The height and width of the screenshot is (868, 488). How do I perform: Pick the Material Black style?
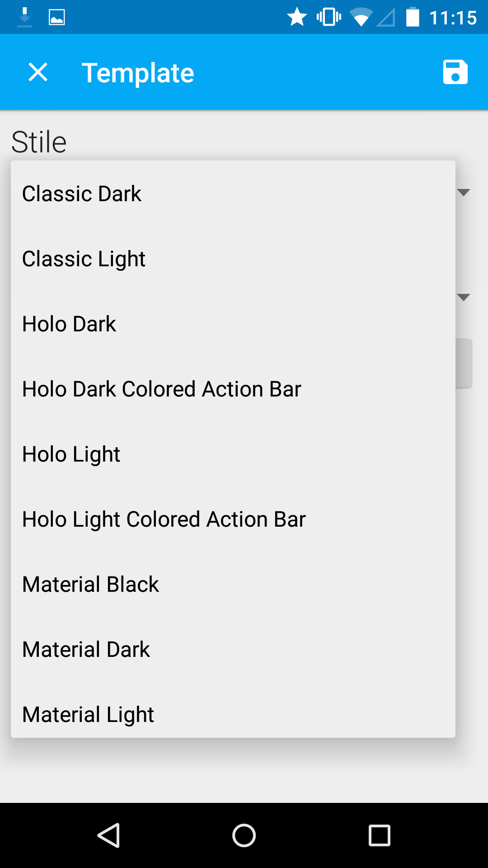(233, 584)
